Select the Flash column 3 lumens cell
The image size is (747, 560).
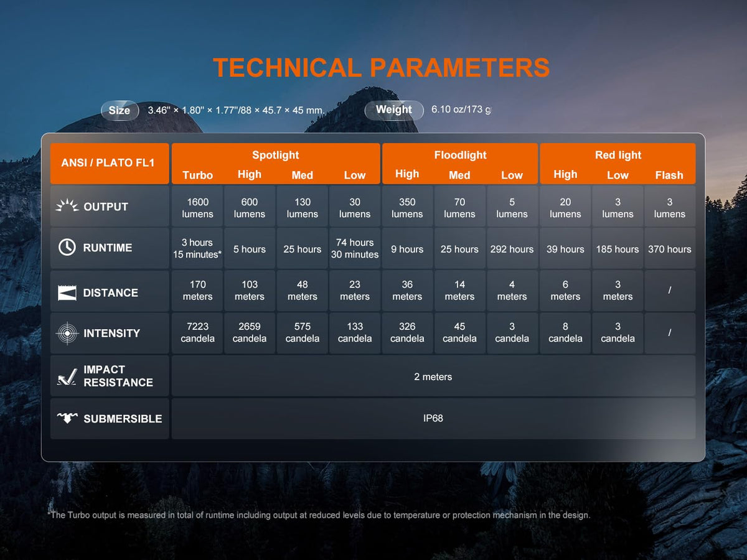click(669, 208)
